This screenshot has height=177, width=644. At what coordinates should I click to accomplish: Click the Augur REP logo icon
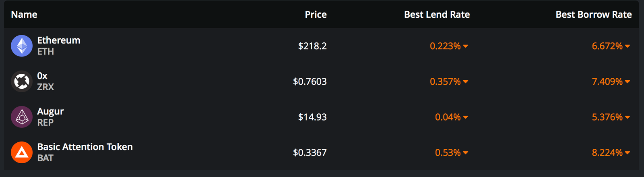click(x=22, y=117)
